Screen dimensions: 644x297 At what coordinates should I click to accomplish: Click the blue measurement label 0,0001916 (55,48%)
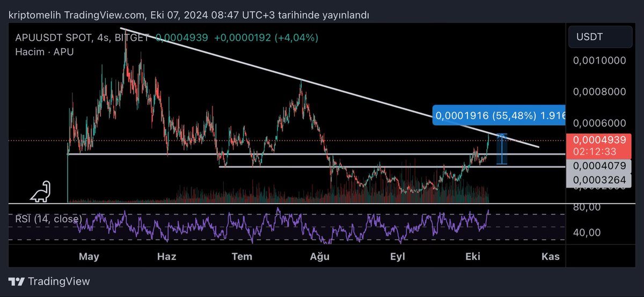499,115
